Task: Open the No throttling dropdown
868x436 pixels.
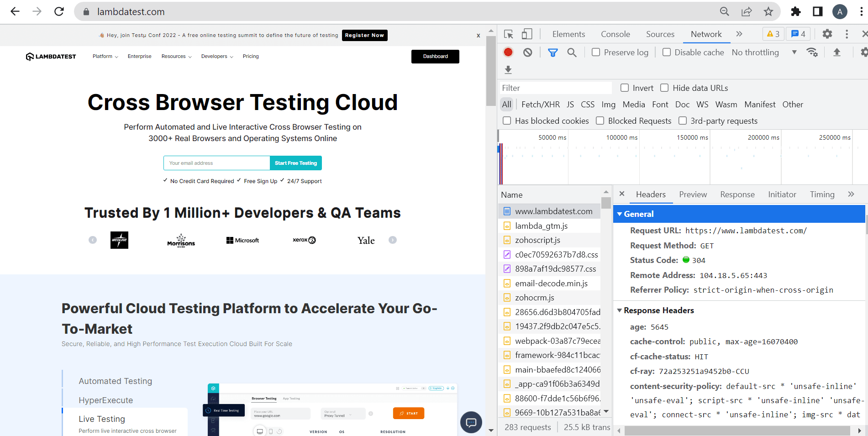Action: [764, 53]
